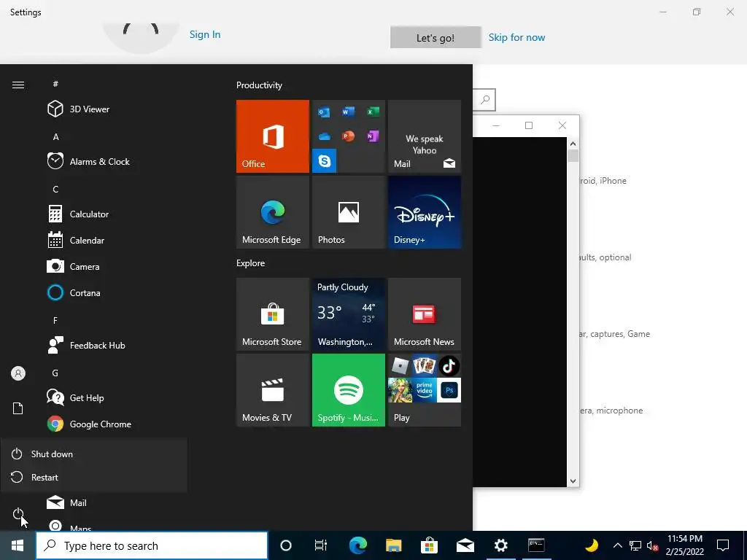Show hidden tray icons with the chevron
Image resolution: width=747 pixels, height=560 pixels.
pos(617,545)
